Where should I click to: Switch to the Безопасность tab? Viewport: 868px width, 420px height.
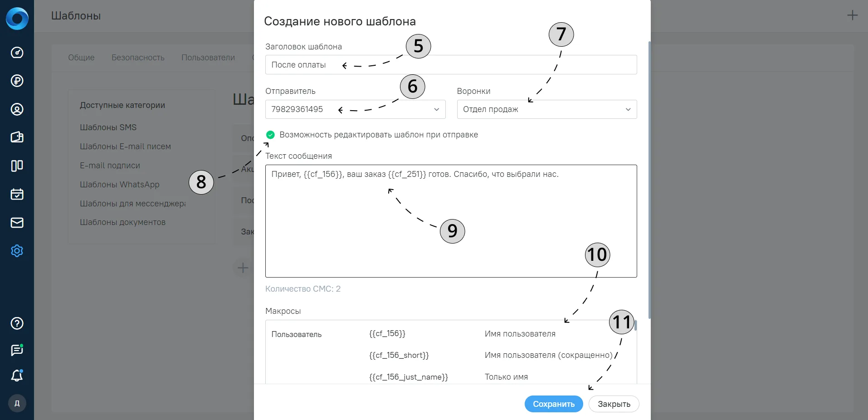point(138,58)
